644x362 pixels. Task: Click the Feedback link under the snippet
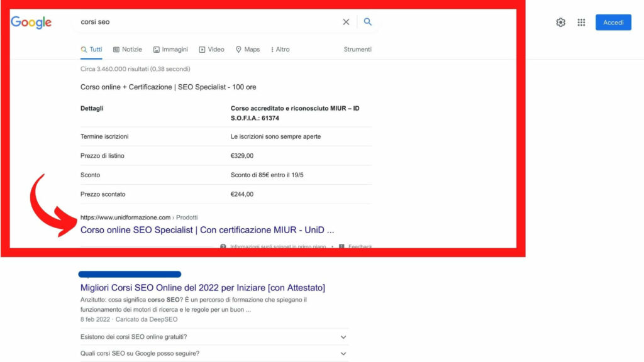click(x=356, y=246)
